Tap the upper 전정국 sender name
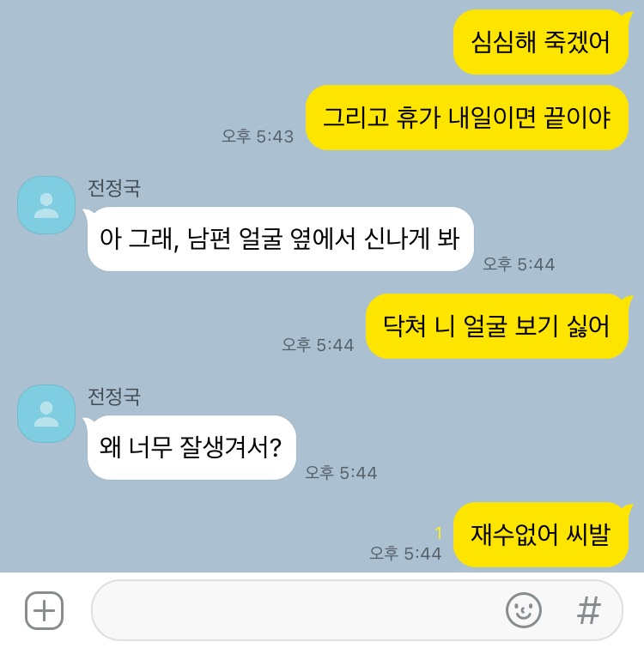The width and height of the screenshot is (644, 648). 114,188
